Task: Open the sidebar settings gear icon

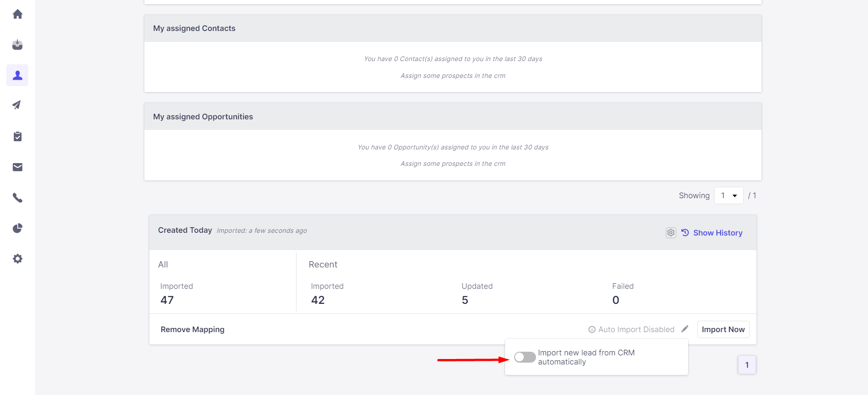Action: pos(17,259)
